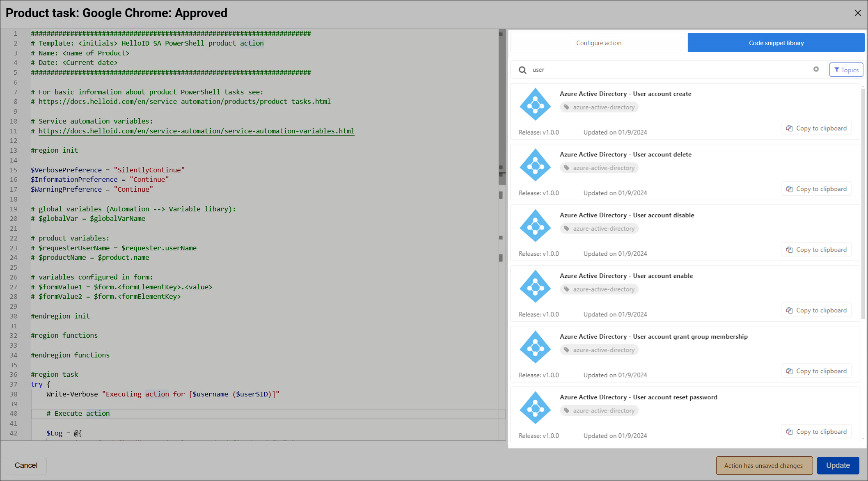This screenshot has height=481, width=868.
Task: Place cursor on '#region init' line
Action: tap(54, 150)
